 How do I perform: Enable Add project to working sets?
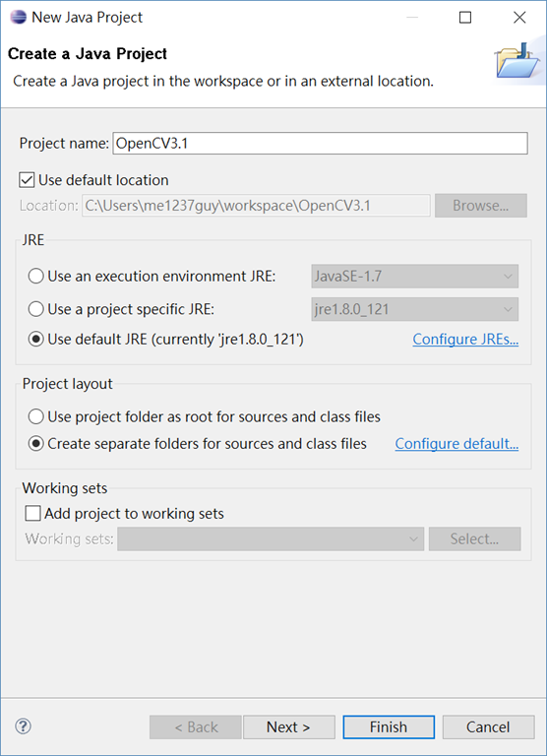pos(32,514)
